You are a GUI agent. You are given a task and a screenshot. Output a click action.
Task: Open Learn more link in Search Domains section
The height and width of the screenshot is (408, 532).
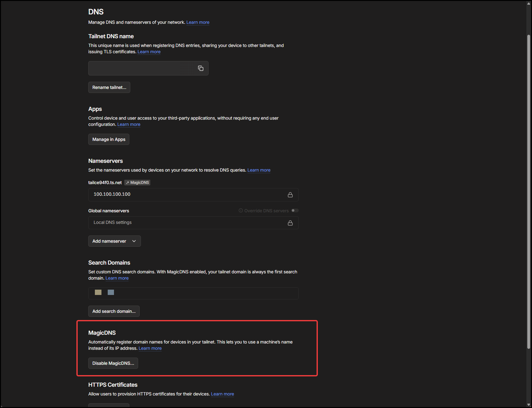117,278
